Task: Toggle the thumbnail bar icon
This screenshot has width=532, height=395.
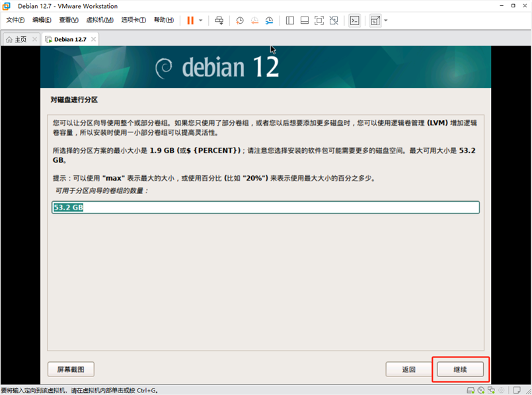Action: click(x=305, y=21)
